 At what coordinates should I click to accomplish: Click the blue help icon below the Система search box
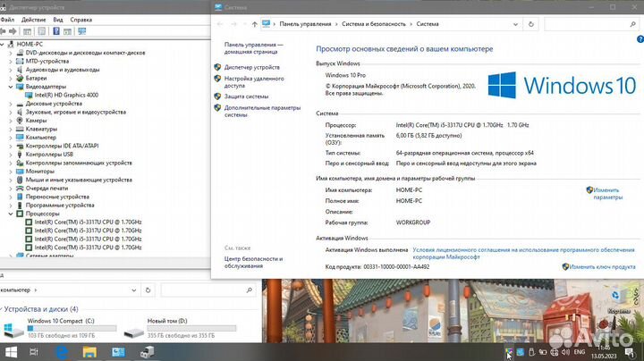pyautogui.click(x=640, y=39)
